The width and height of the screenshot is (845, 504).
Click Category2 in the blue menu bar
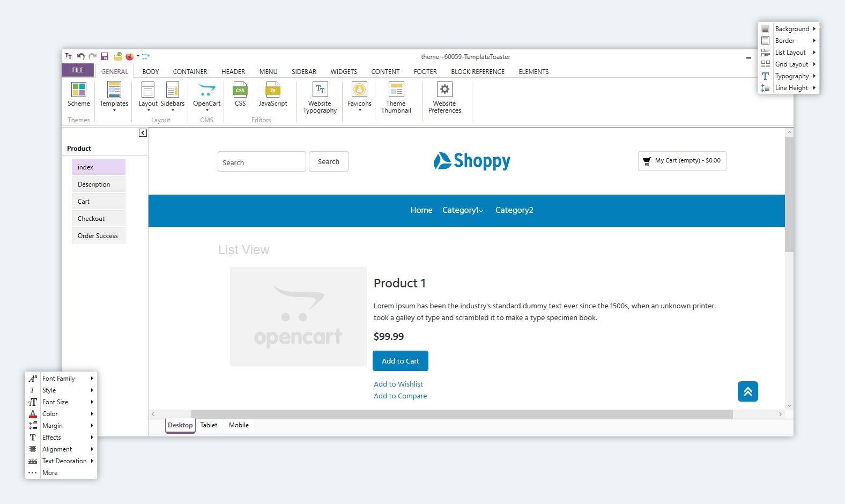[x=514, y=210]
